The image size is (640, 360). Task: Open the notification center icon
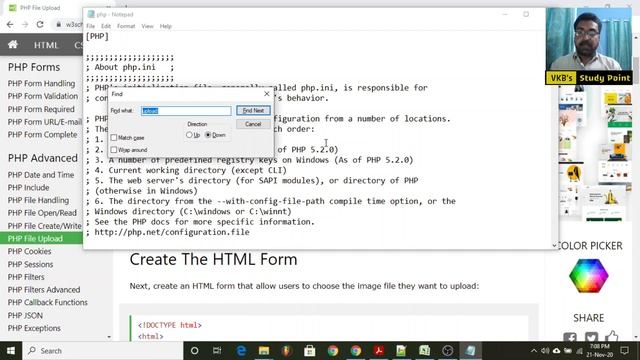click(624, 351)
